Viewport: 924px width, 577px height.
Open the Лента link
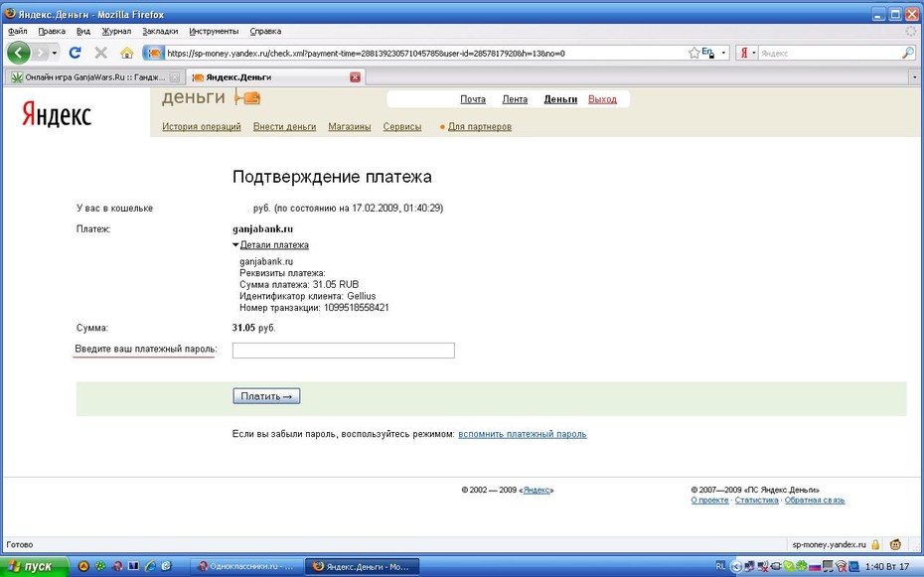click(x=515, y=99)
